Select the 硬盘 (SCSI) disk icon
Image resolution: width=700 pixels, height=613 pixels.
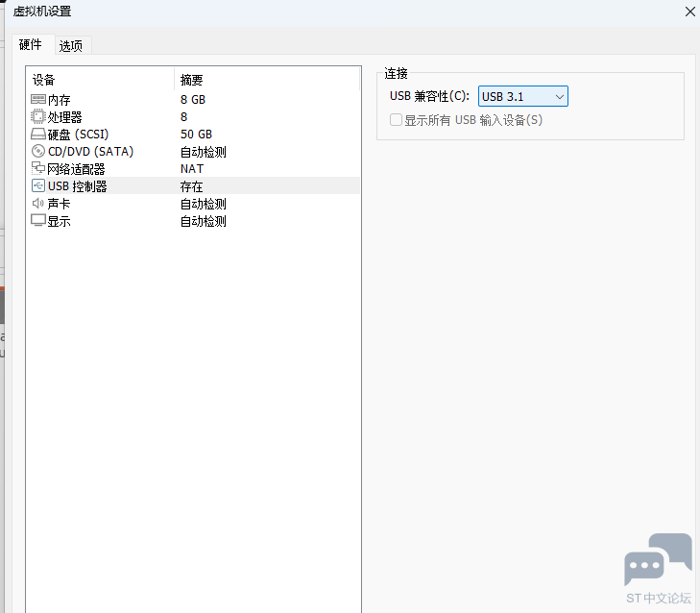pos(38,135)
